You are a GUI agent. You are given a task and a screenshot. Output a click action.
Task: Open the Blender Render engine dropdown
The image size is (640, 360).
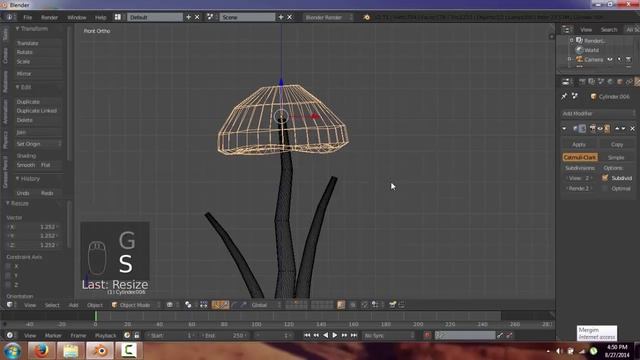[x=328, y=17]
